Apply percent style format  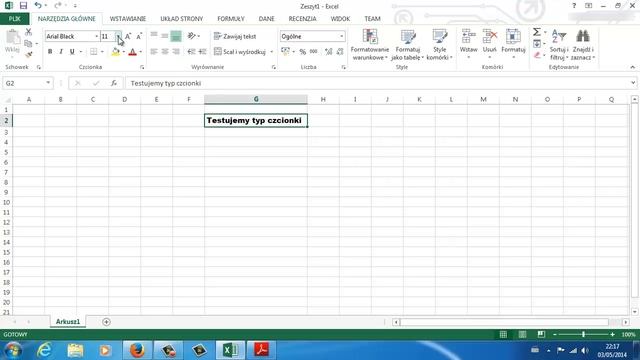point(302,52)
